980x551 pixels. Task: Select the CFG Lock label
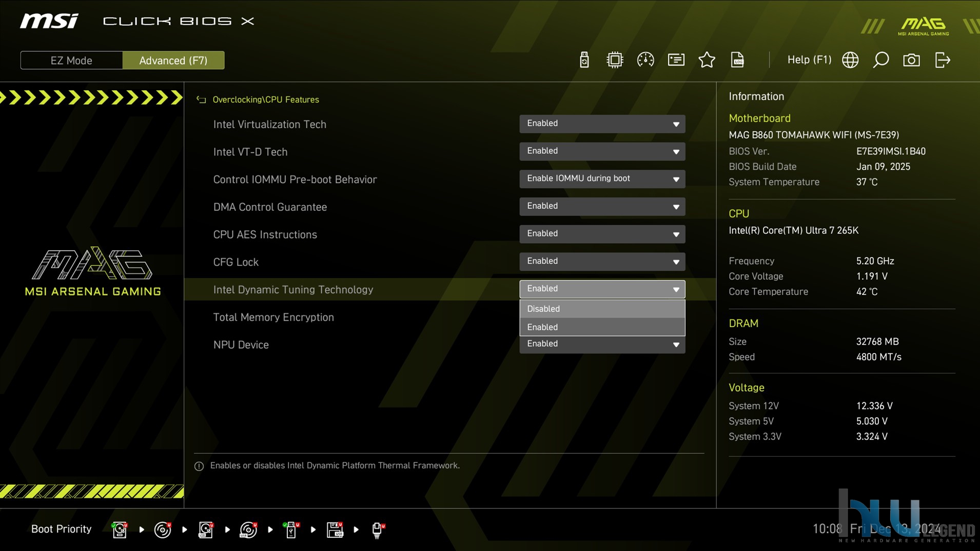tap(236, 262)
